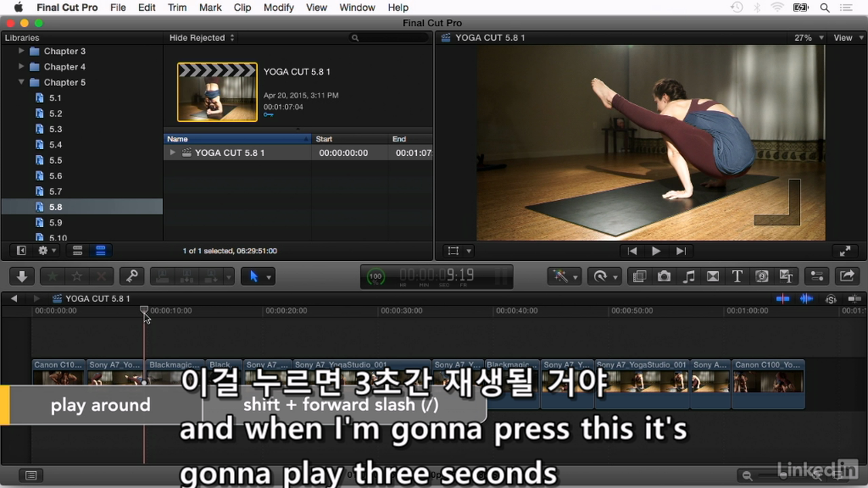
Task: Open the Select tool pop-up menu
Action: (x=258, y=276)
